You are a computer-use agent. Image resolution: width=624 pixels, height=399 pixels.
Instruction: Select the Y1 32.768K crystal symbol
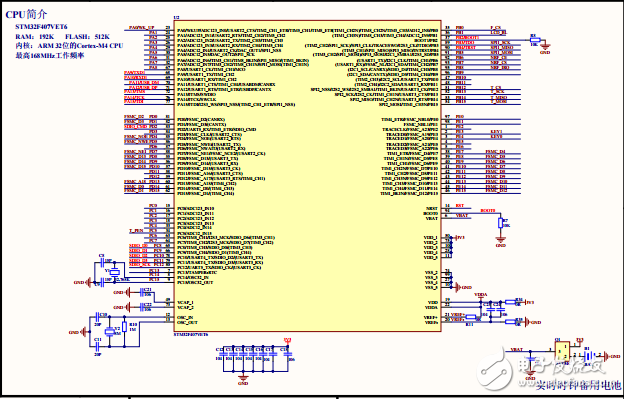tap(115, 272)
